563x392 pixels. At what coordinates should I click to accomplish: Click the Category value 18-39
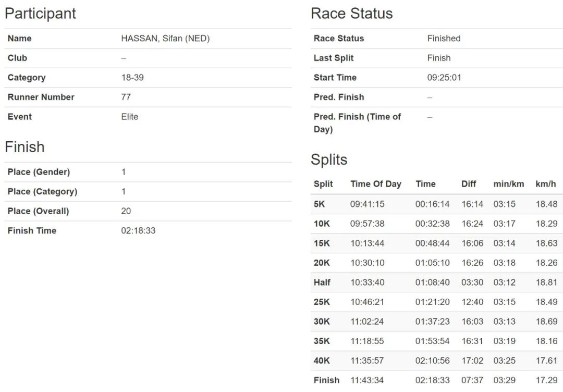(132, 78)
